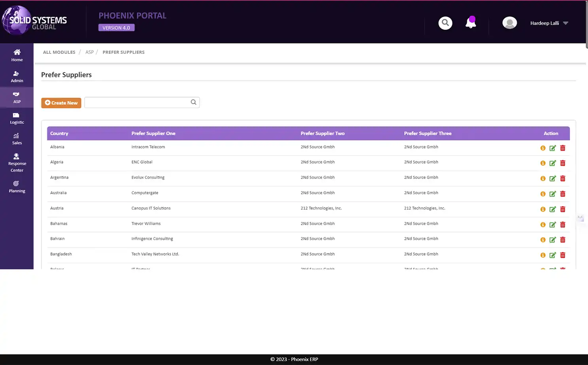Open the Logistic module from sidebar

tap(17, 118)
